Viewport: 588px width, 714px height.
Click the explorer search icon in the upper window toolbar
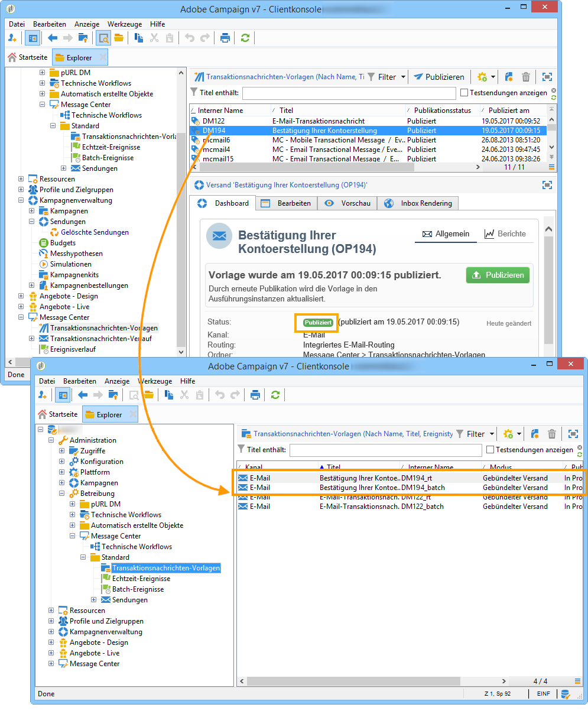coord(103,38)
